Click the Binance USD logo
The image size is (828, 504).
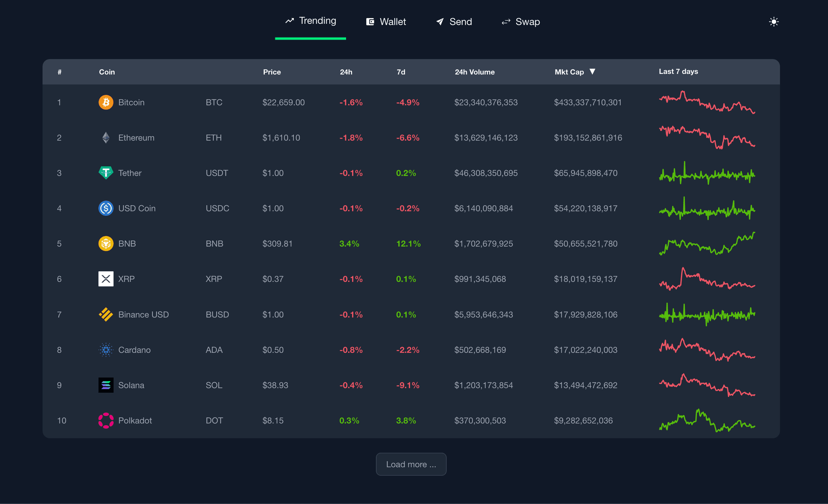(x=106, y=314)
